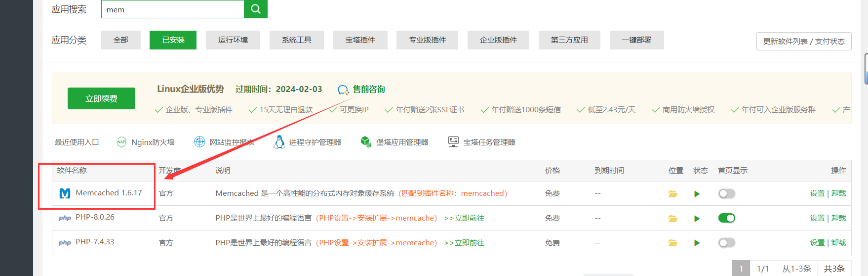The image size is (868, 276).
Task: Toggle Memcached homepage display switch
Action: coord(727,193)
